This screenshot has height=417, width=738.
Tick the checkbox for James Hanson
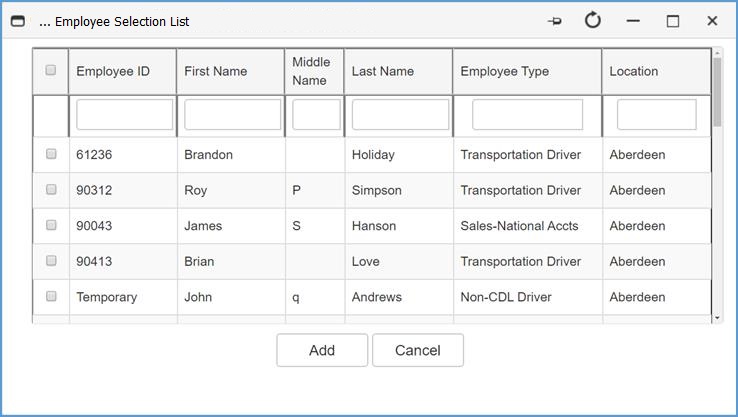(x=51, y=225)
